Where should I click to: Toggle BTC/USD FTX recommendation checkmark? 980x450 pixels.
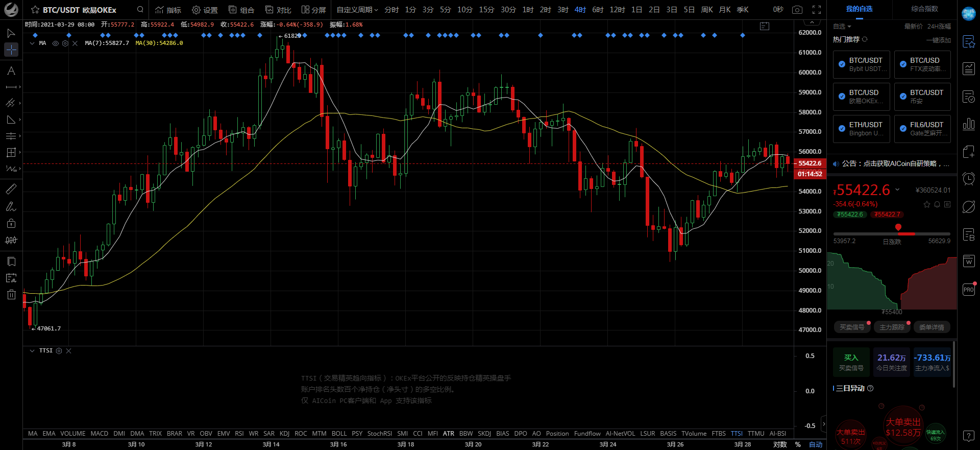tap(903, 64)
